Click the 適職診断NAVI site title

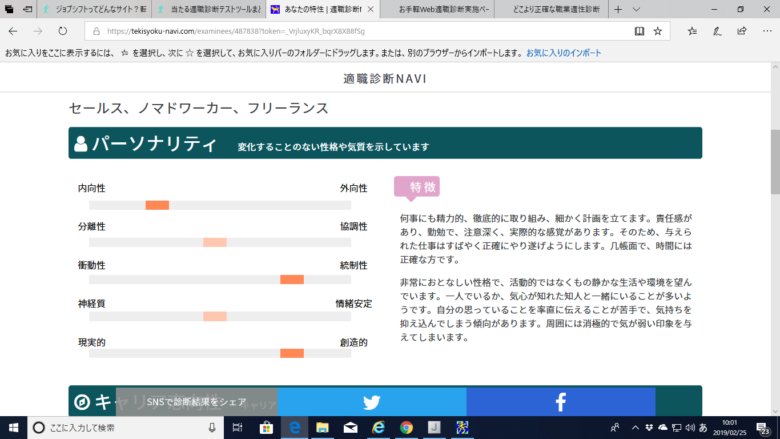click(385, 79)
